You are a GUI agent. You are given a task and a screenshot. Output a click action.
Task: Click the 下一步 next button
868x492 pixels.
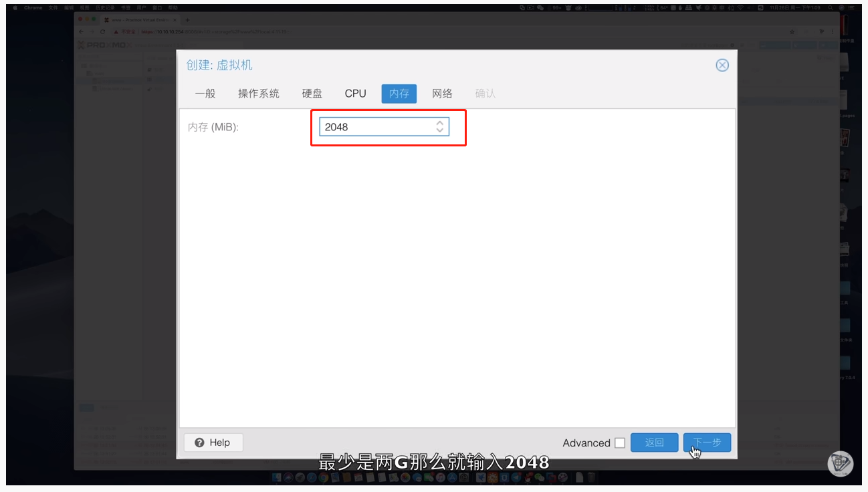click(x=707, y=443)
